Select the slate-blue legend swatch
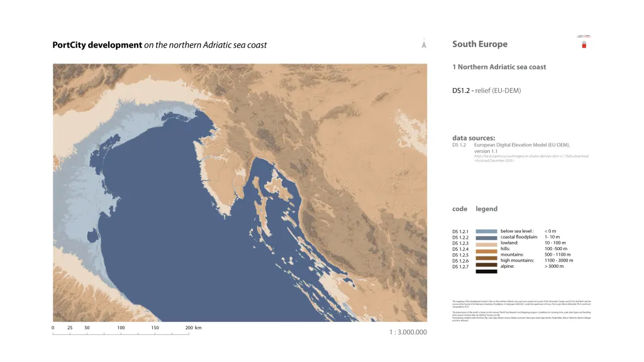 click(487, 238)
